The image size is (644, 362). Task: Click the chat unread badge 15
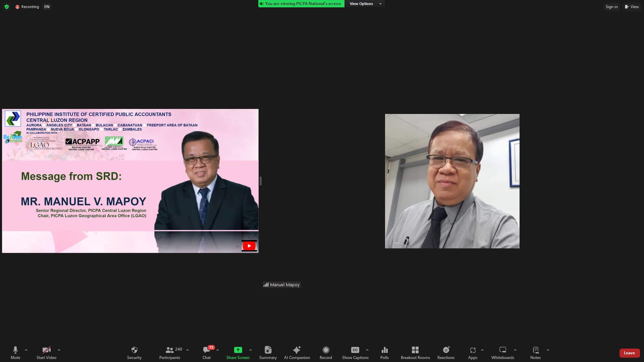click(x=211, y=348)
